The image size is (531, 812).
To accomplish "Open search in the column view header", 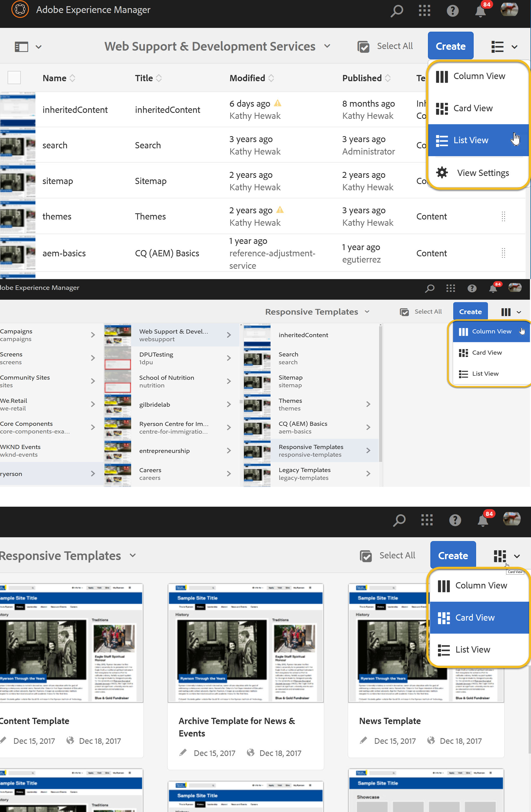I will click(430, 288).
